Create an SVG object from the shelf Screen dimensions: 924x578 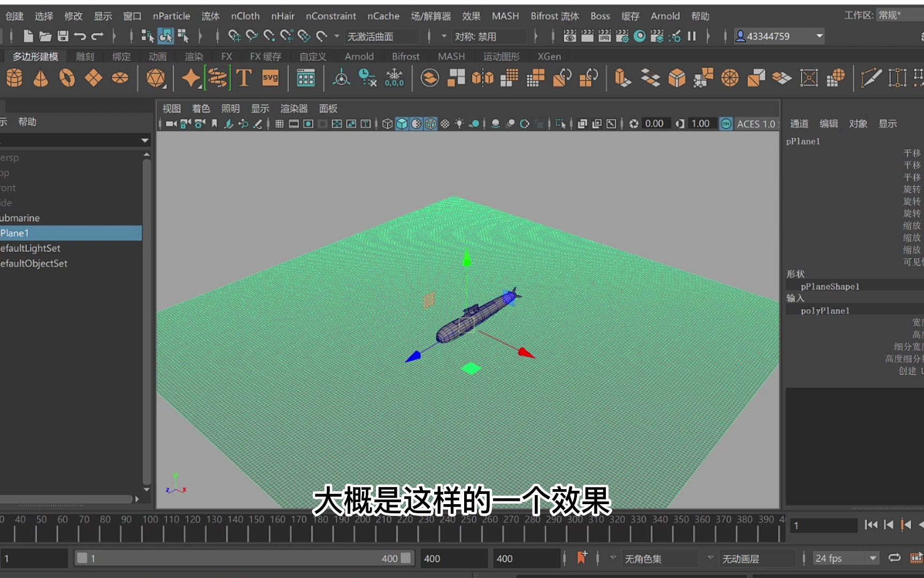pos(269,78)
